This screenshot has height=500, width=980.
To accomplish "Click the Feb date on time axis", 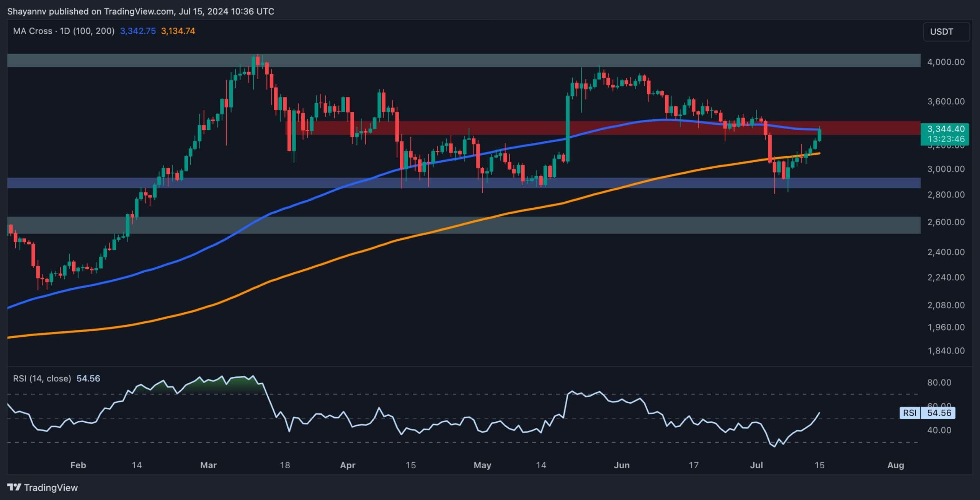I will [78, 465].
